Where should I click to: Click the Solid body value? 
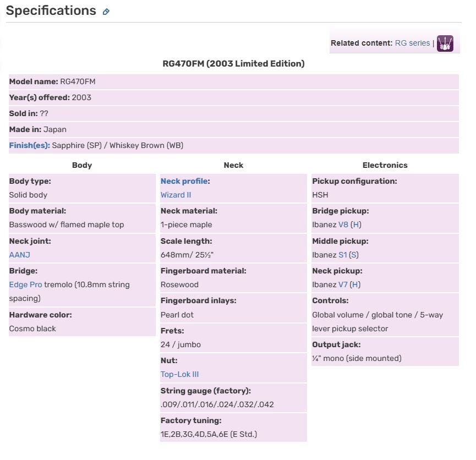coord(28,195)
